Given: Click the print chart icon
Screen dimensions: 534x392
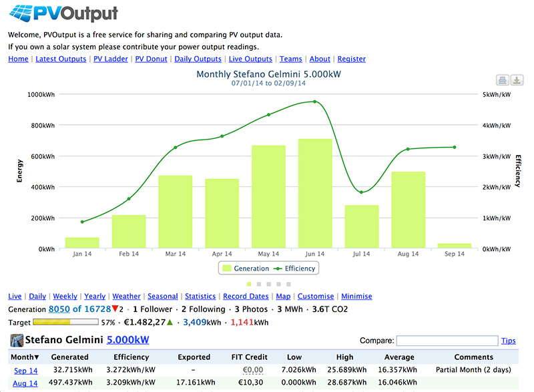Looking at the screenshot, I should (503, 80).
